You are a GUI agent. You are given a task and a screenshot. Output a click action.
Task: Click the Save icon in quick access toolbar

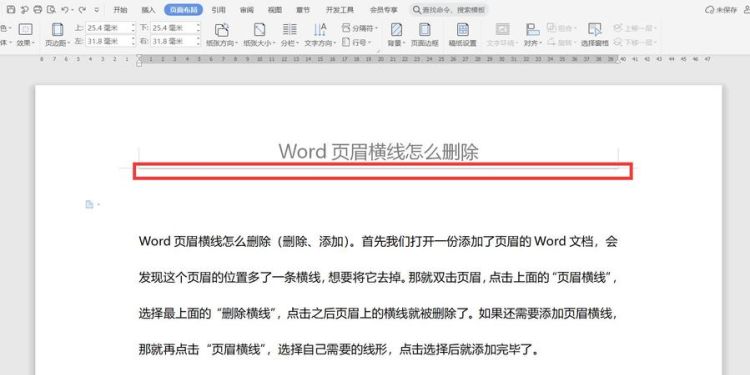pos(11,10)
